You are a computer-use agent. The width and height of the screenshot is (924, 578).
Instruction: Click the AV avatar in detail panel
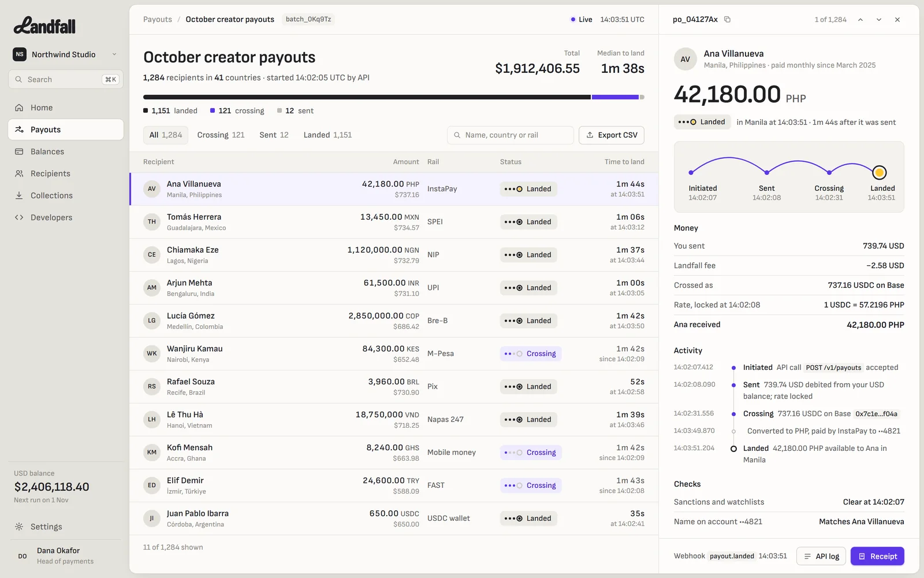click(685, 59)
